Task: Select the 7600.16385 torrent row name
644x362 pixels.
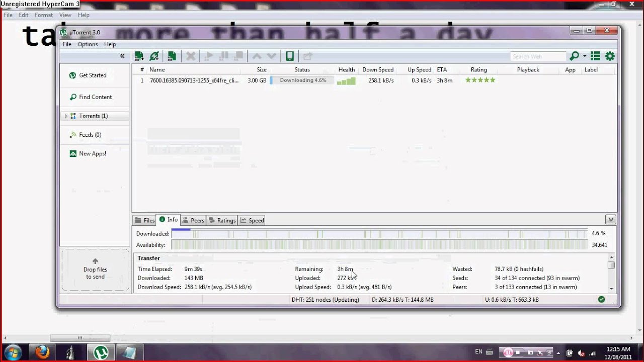Action: (x=194, y=80)
